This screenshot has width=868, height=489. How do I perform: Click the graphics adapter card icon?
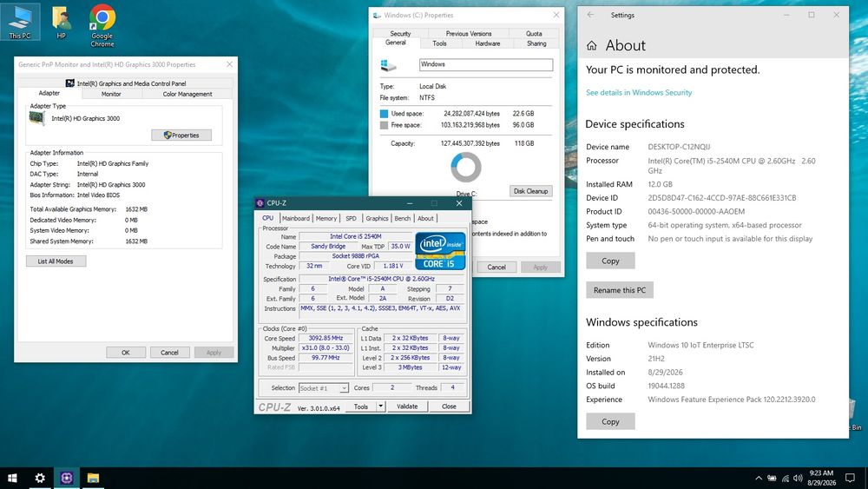coord(37,118)
